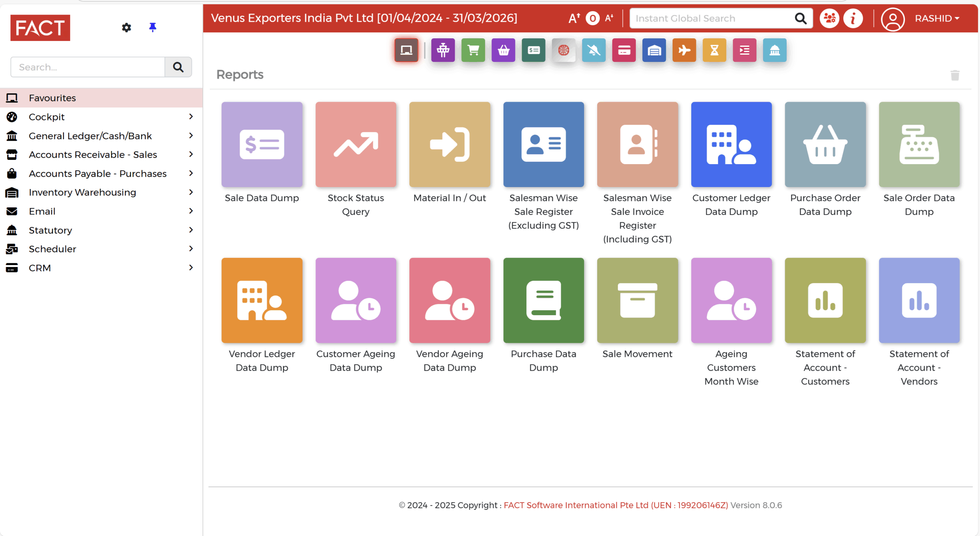Image resolution: width=980 pixels, height=536 pixels.
Task: Click the yellow hourglass toolbar icon
Action: coord(714,50)
